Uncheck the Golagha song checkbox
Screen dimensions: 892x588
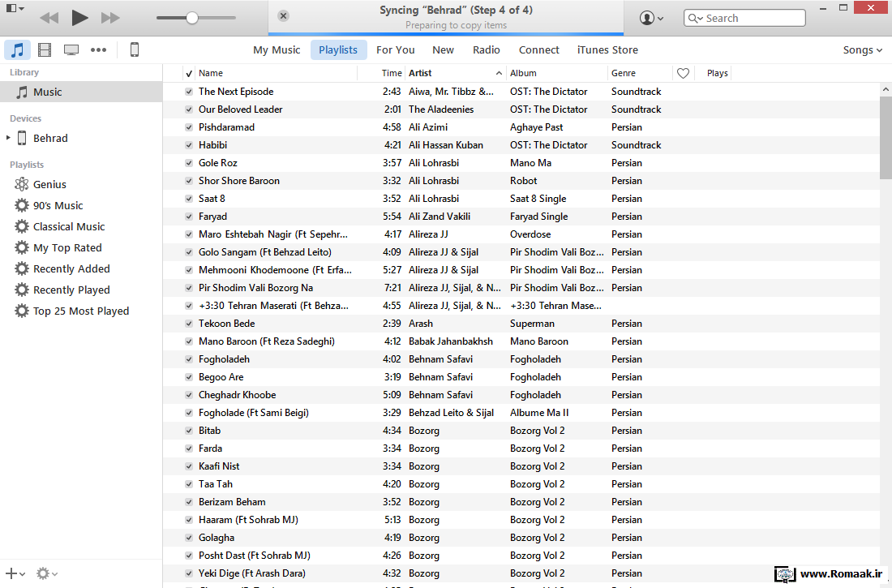click(189, 538)
